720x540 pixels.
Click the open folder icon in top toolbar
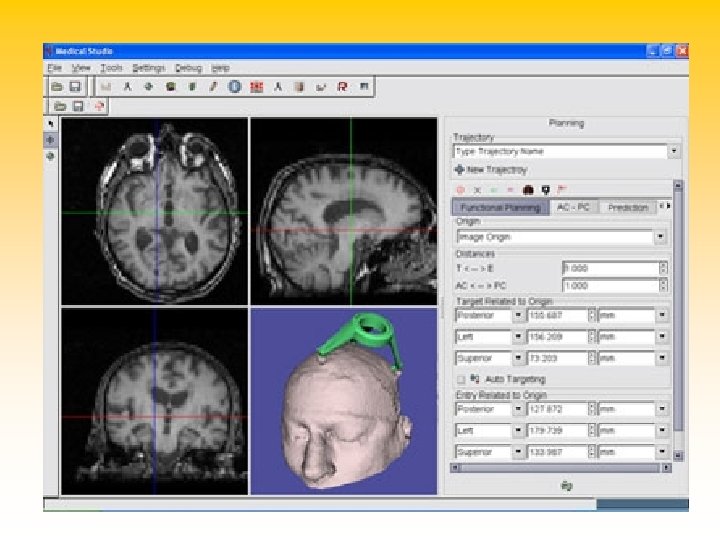point(58,87)
